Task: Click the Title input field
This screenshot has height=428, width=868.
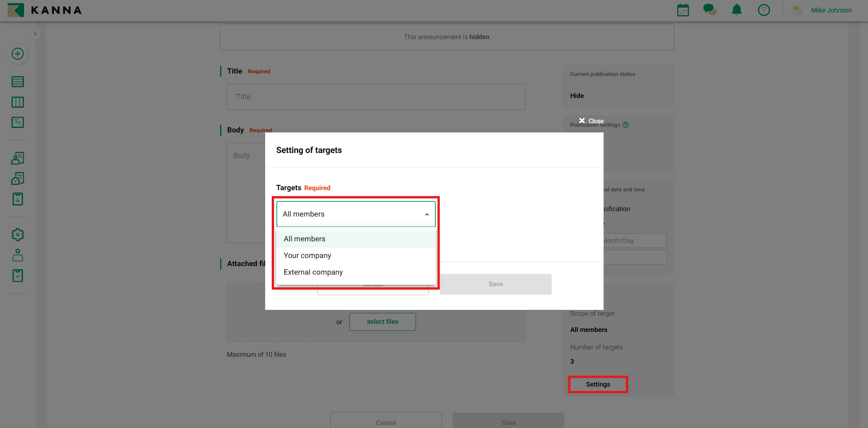Action: [x=376, y=97]
